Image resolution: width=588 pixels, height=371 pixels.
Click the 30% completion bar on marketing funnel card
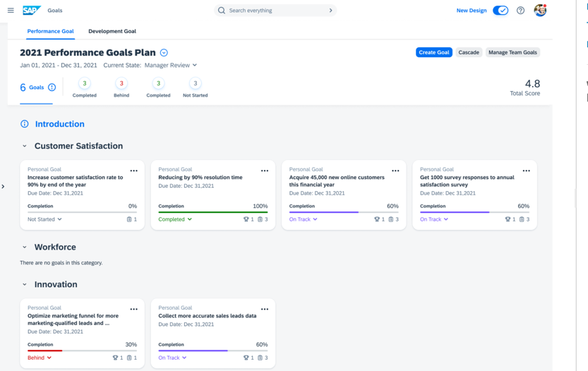click(82, 351)
